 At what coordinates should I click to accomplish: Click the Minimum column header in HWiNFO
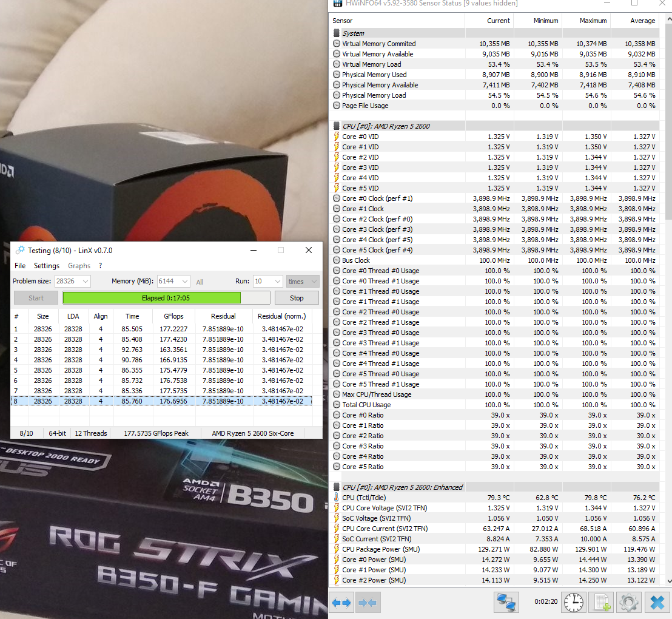pyautogui.click(x=538, y=21)
